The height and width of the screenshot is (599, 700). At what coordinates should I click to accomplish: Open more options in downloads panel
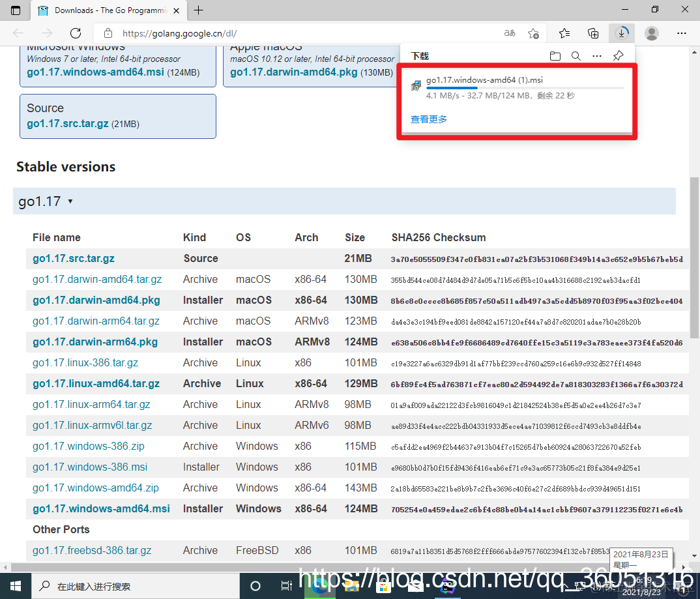tap(597, 56)
